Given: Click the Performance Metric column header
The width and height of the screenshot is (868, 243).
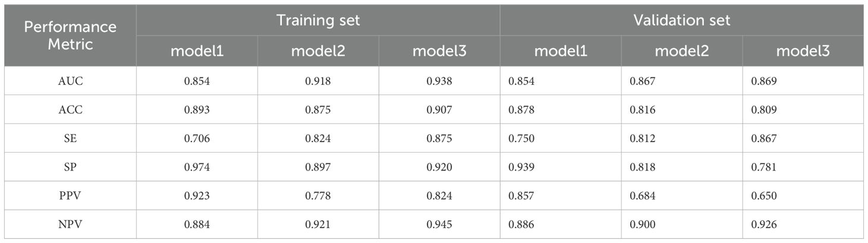Looking at the screenshot, I should [70, 36].
